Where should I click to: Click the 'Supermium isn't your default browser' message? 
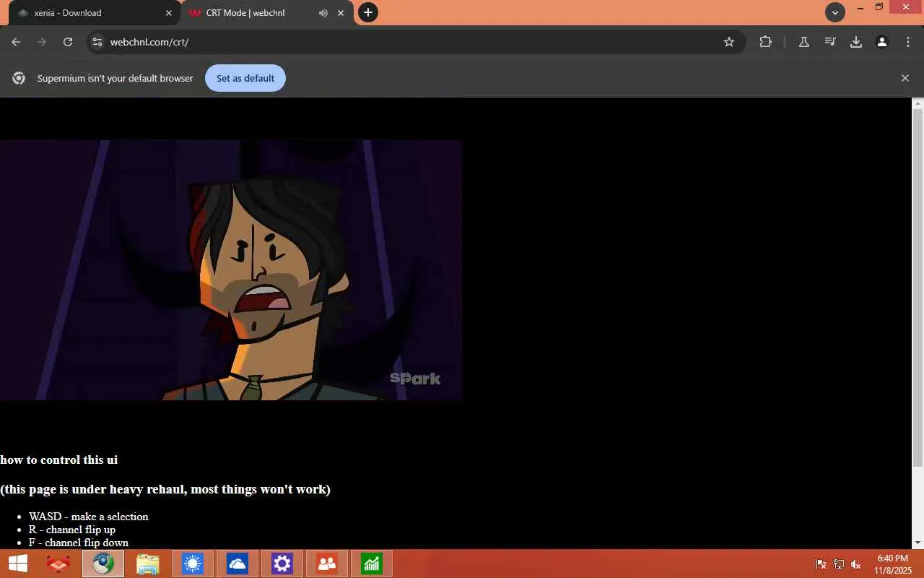pos(115,78)
